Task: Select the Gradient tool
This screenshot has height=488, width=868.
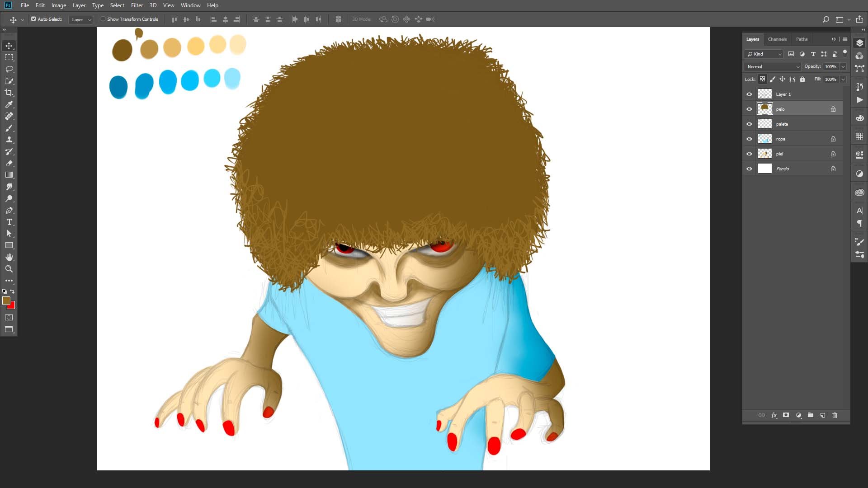Action: pos(9,175)
